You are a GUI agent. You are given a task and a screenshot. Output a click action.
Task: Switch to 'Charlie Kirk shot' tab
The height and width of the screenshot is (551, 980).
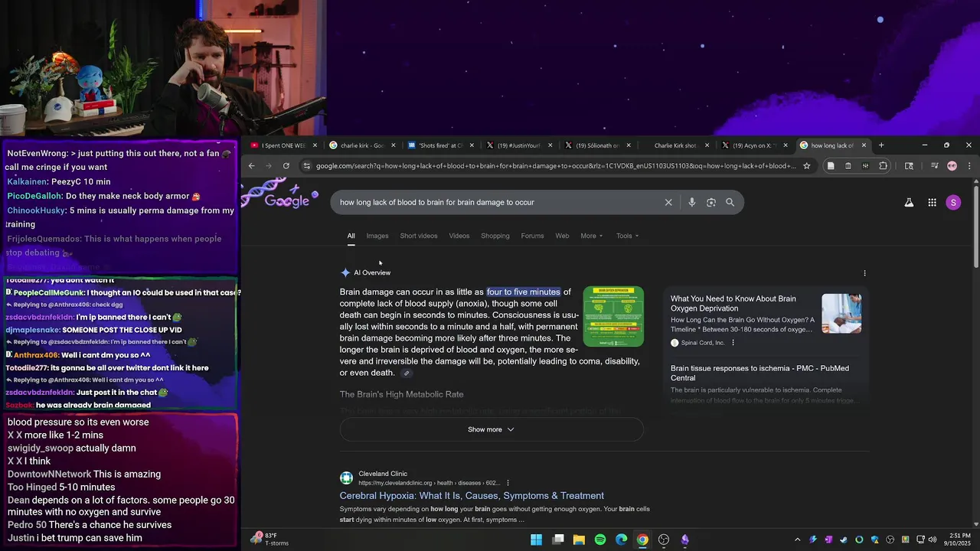(x=675, y=145)
